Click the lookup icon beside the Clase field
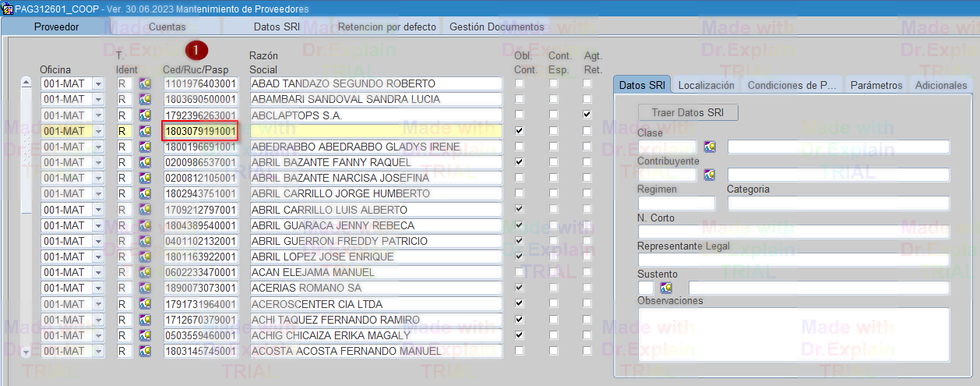 (709, 147)
